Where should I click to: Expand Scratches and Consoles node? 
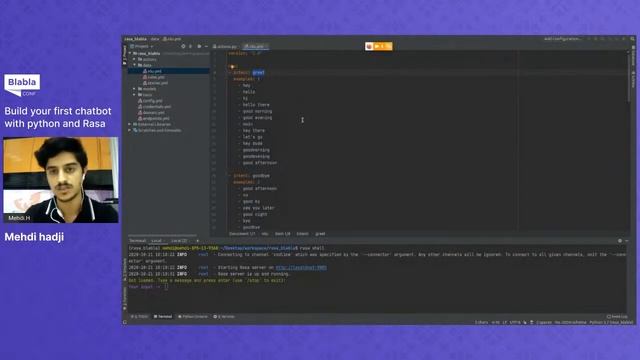130,130
